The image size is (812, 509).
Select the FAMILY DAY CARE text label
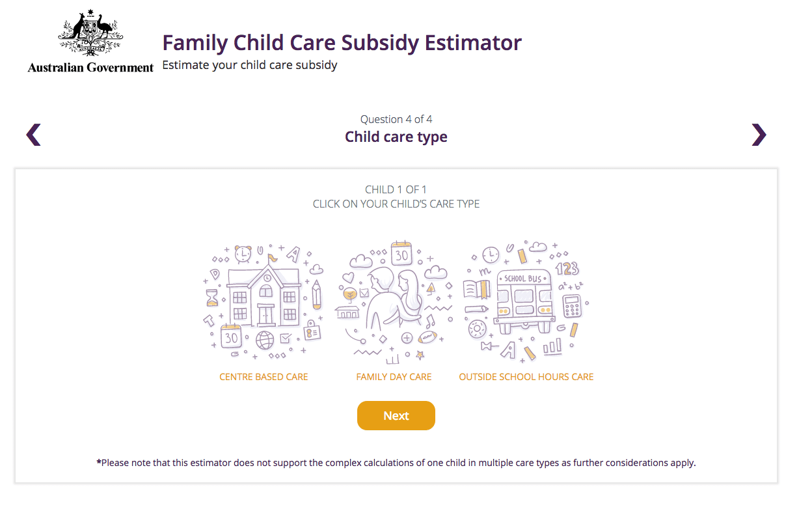[394, 377]
